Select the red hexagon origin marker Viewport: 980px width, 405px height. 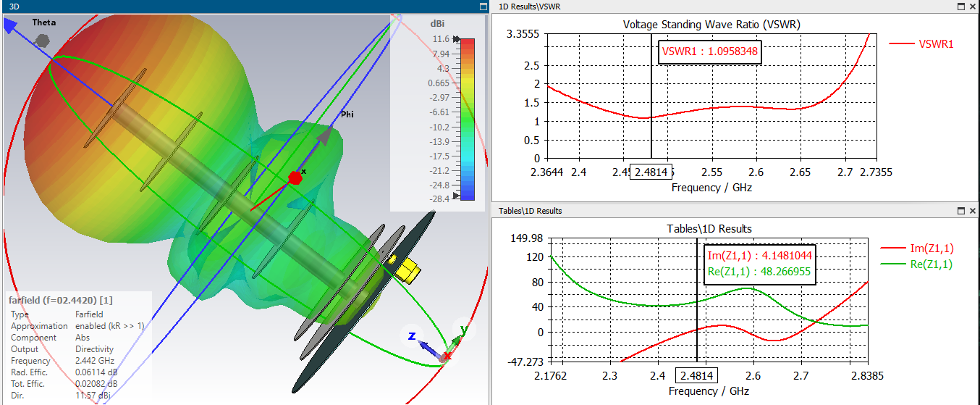(295, 178)
